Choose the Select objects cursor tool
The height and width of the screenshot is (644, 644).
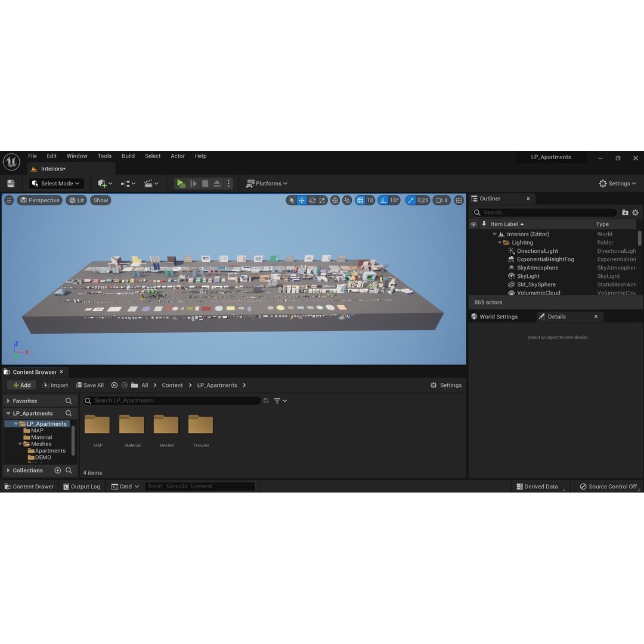point(292,200)
